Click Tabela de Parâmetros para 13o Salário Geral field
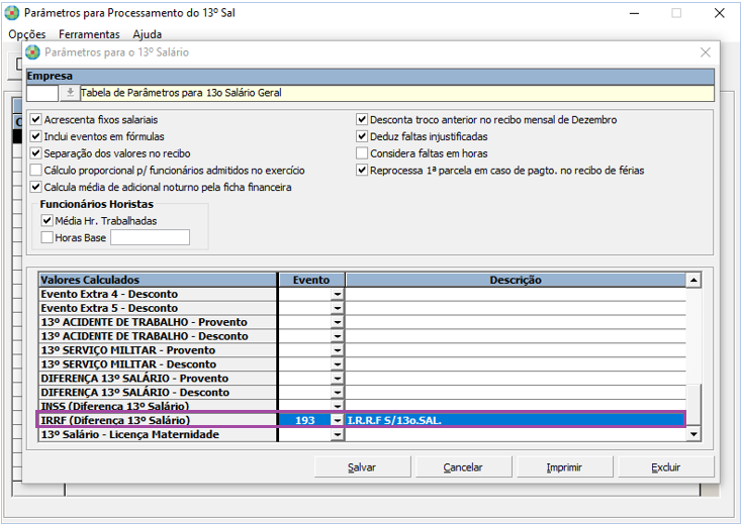This screenshot has width=744, height=528. [x=397, y=93]
